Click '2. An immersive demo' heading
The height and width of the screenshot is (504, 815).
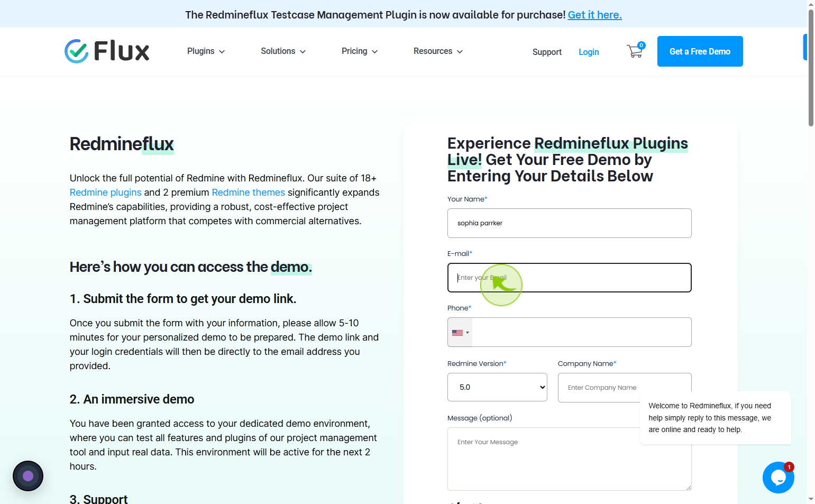[x=132, y=399]
